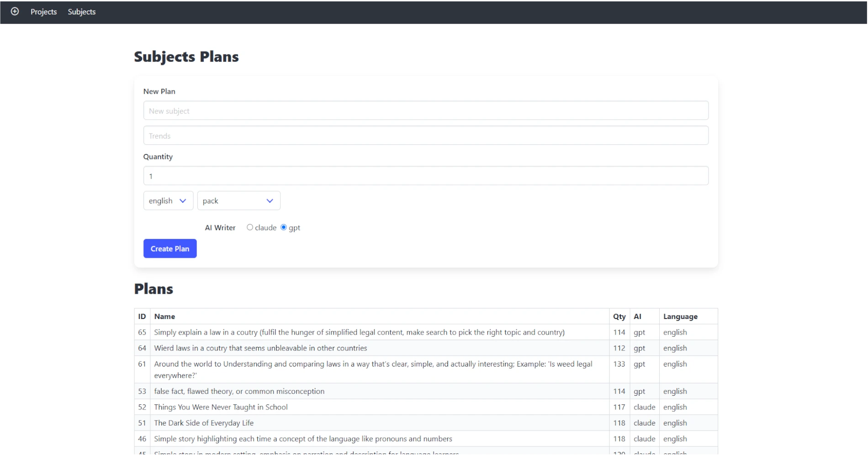Click the 'Wierd laws in a coutry' plan
Screen dimensions: 868x457
click(260, 348)
